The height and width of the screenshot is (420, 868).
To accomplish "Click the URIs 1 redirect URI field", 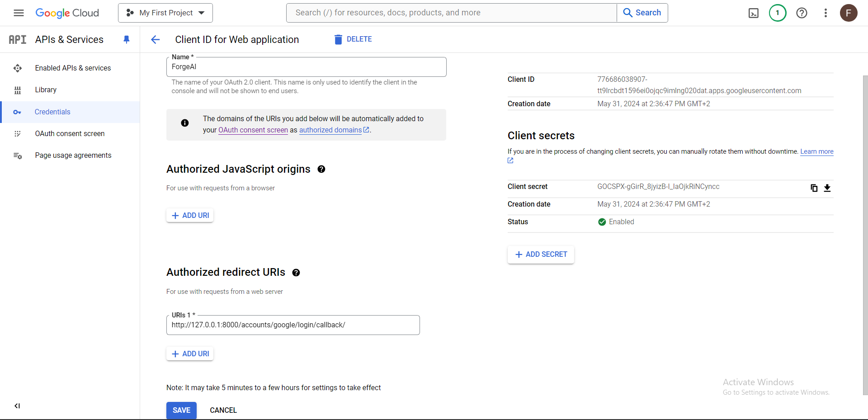I will 293,325.
